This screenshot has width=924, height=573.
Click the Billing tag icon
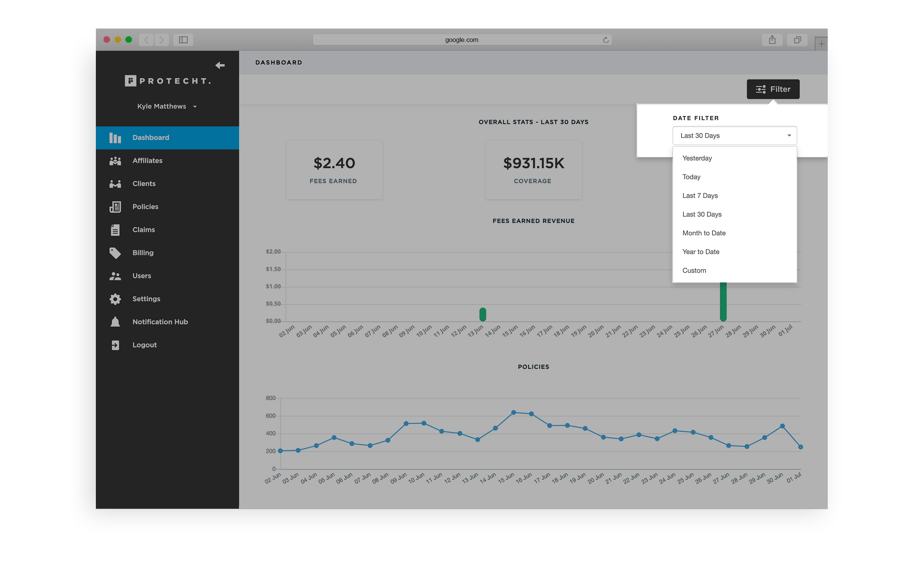coord(115,253)
